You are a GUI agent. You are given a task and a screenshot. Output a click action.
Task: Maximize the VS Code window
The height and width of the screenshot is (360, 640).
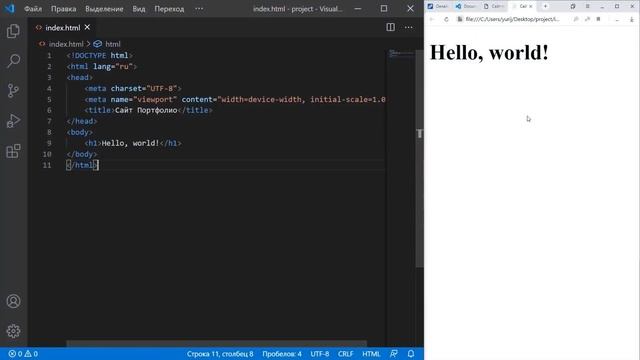pos(384,9)
